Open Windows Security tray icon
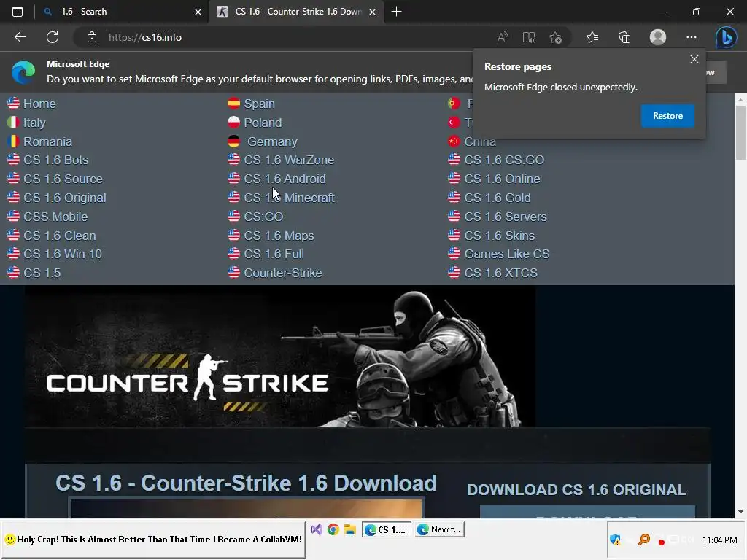Viewport: 747px width, 560px height. click(615, 540)
